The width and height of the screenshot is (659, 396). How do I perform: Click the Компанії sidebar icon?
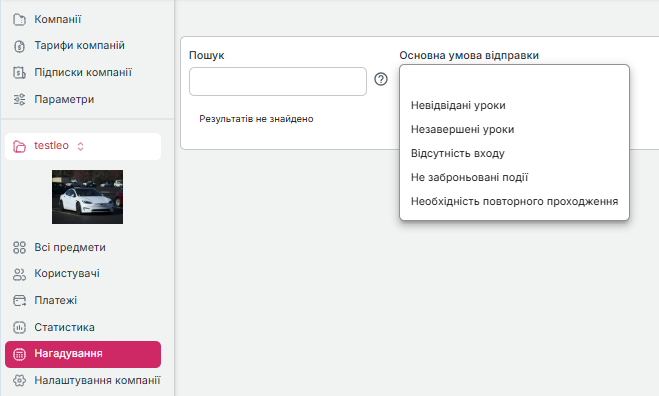pos(19,19)
